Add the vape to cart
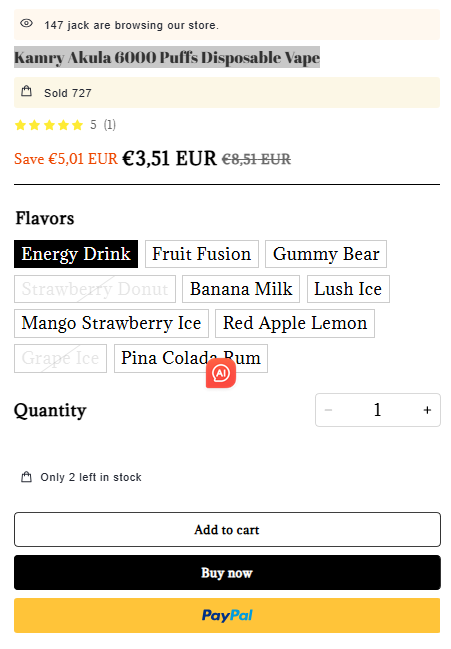 [x=227, y=529]
